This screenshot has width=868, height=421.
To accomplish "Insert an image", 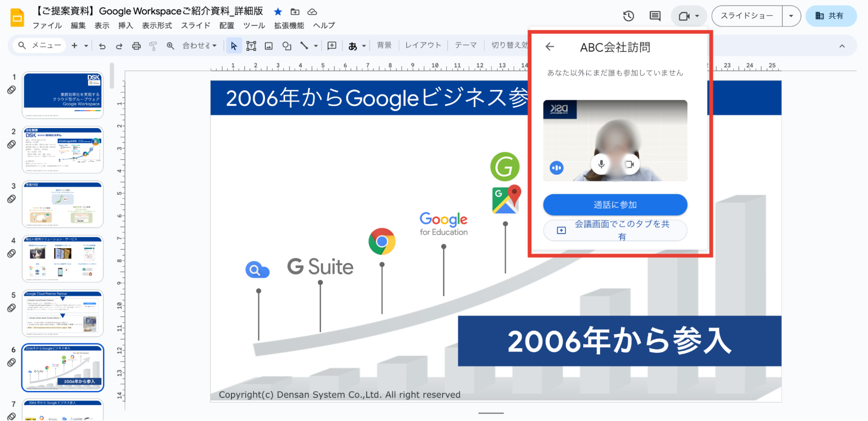I will 269,46.
